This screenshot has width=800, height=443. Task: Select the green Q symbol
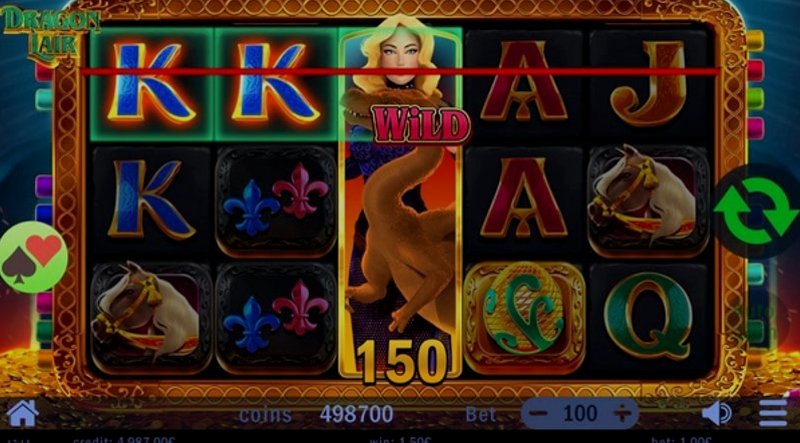pyautogui.click(x=648, y=315)
